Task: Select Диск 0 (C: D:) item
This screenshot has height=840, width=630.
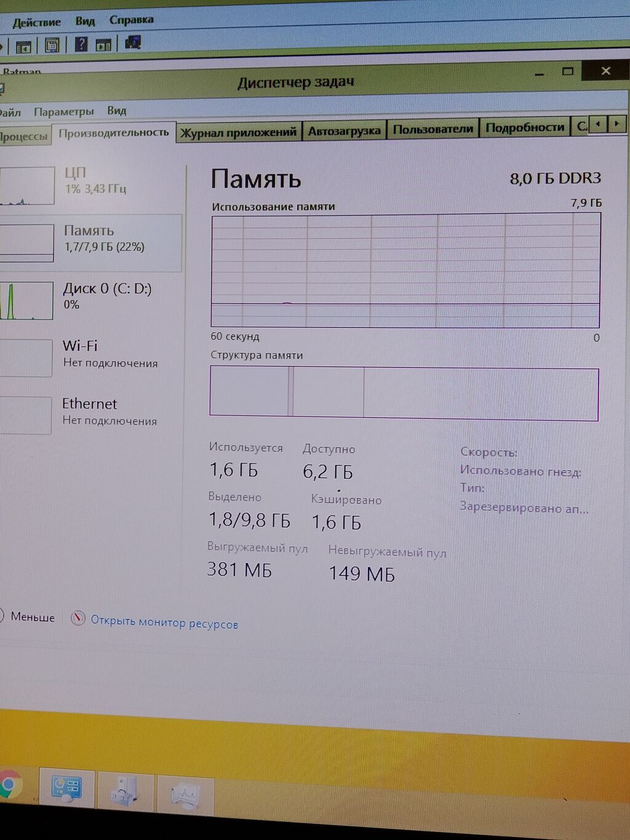Action: (x=91, y=300)
